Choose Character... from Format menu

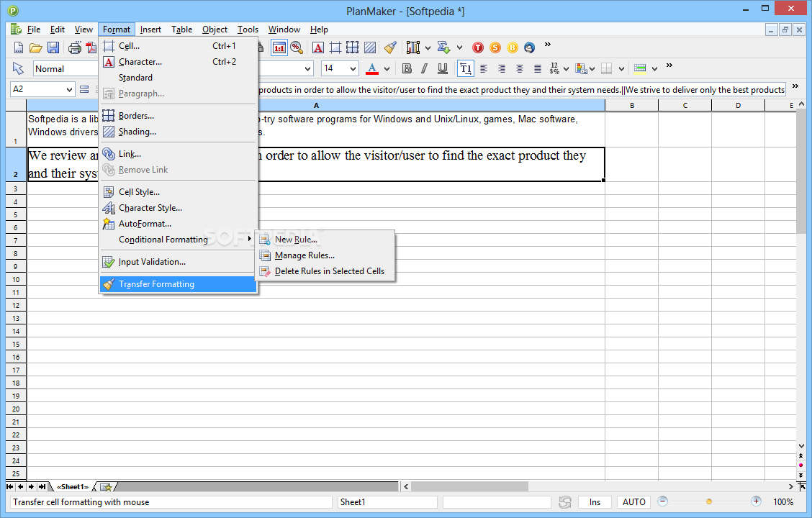178,62
